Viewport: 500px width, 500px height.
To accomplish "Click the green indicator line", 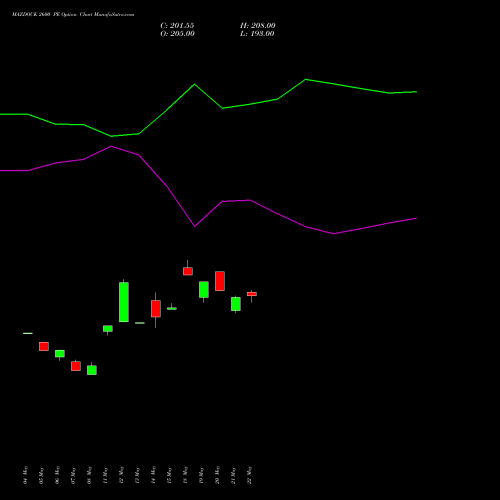I will (x=208, y=108).
